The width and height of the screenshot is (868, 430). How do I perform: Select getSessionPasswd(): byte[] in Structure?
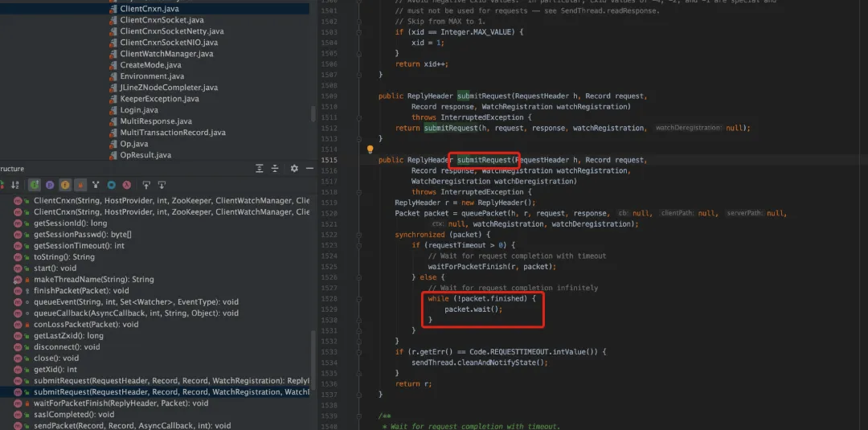coord(83,235)
